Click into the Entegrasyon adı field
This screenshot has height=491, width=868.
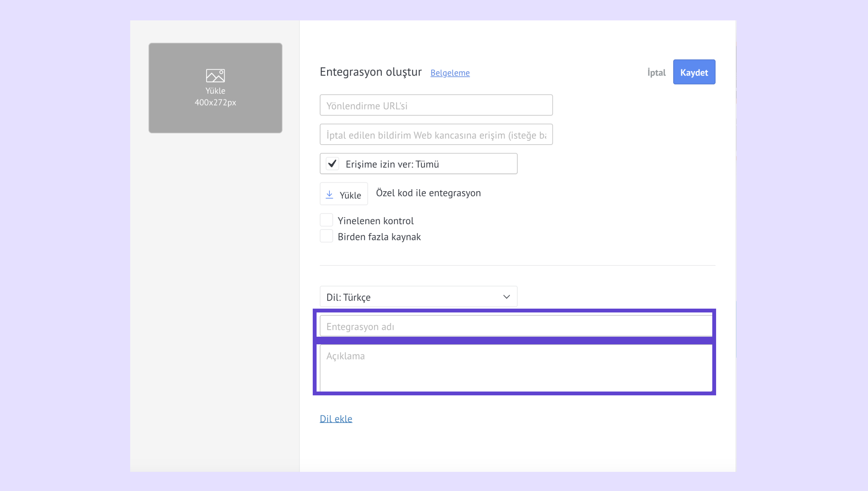coord(516,326)
